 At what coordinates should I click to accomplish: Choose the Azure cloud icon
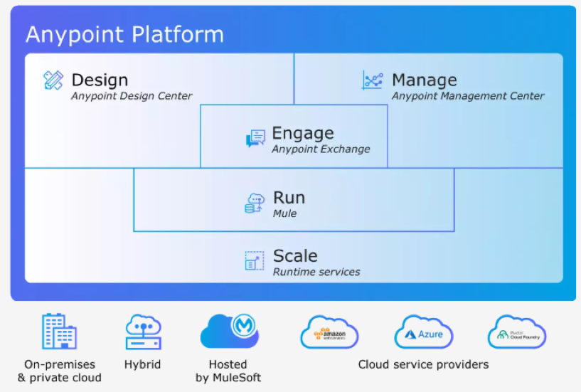tap(424, 332)
